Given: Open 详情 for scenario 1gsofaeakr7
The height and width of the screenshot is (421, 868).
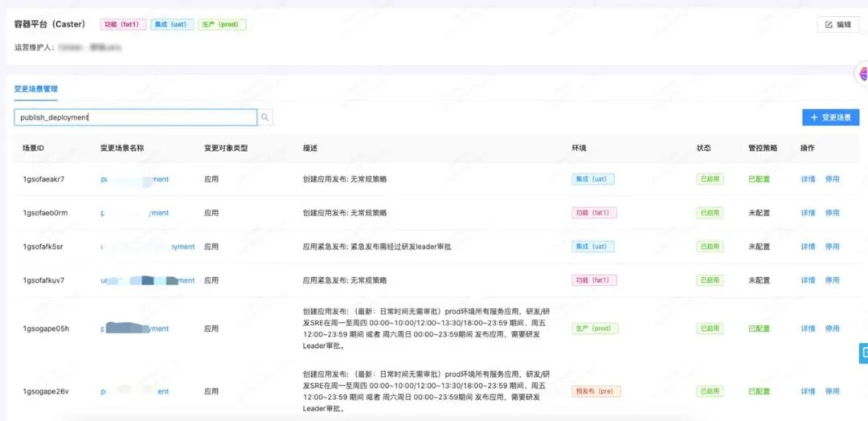Looking at the screenshot, I should 808,179.
